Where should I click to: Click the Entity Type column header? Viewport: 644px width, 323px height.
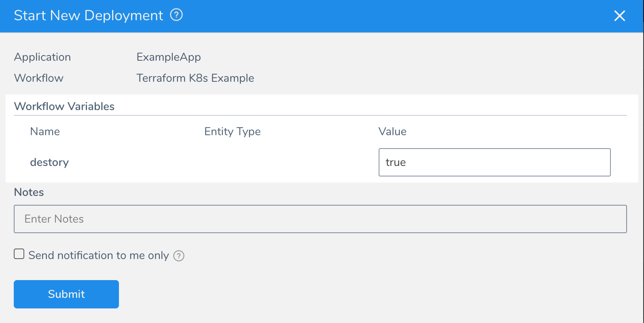coord(233,132)
